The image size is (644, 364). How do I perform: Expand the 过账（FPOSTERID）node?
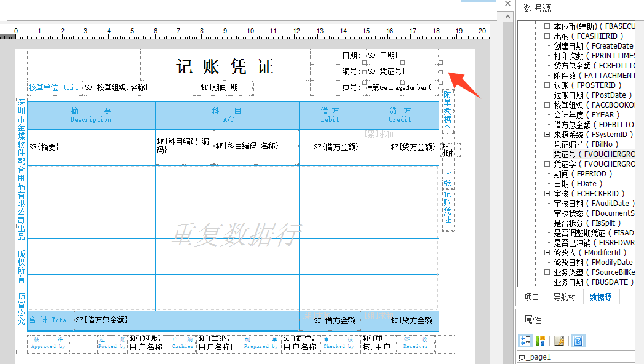point(546,85)
